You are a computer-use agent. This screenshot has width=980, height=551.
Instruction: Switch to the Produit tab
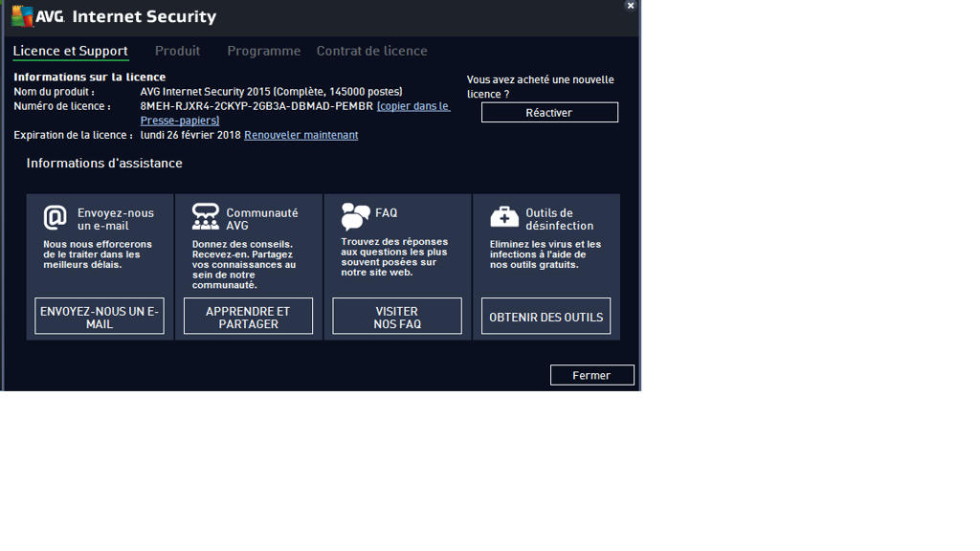(x=177, y=51)
